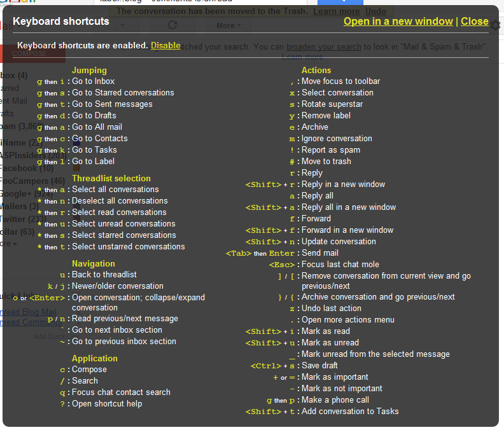Click 'Ignore conversation' action entry

point(337,139)
